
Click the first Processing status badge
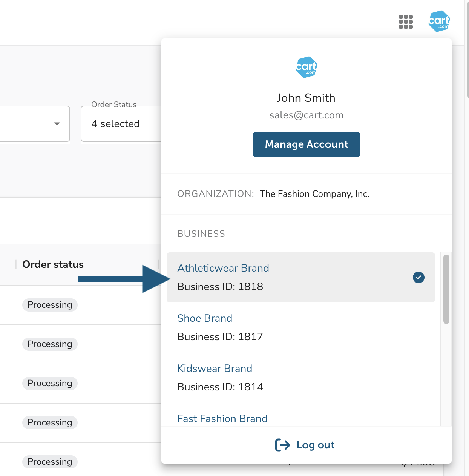point(50,305)
